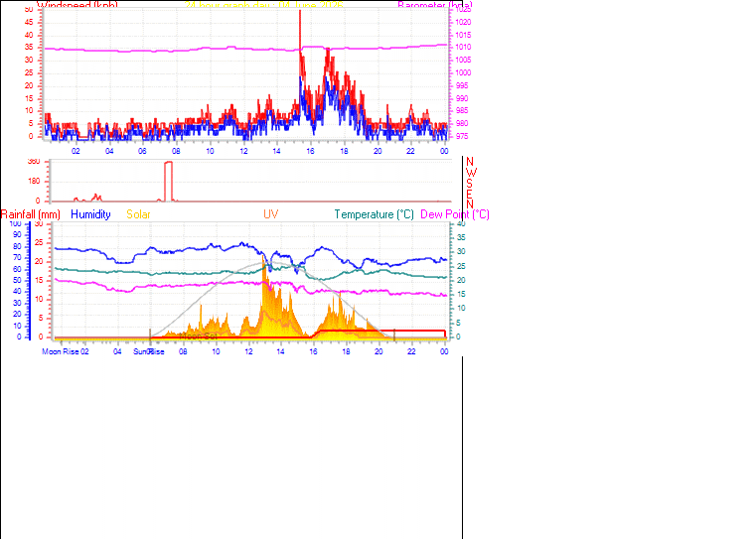
Task: Click the 08 hour label under windspeed graph
Action: tap(176, 151)
